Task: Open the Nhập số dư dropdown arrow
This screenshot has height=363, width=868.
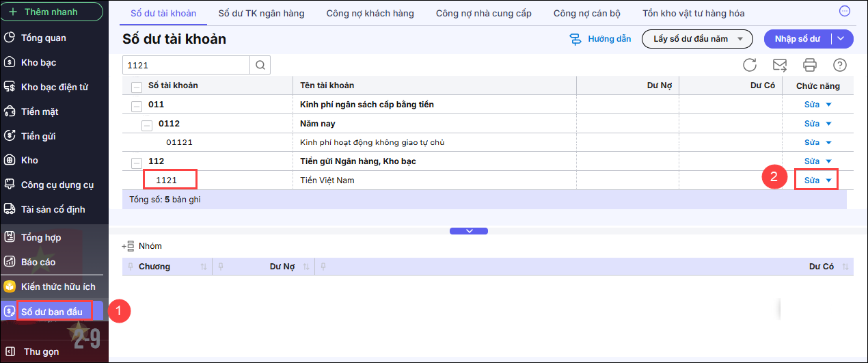Action: [841, 39]
